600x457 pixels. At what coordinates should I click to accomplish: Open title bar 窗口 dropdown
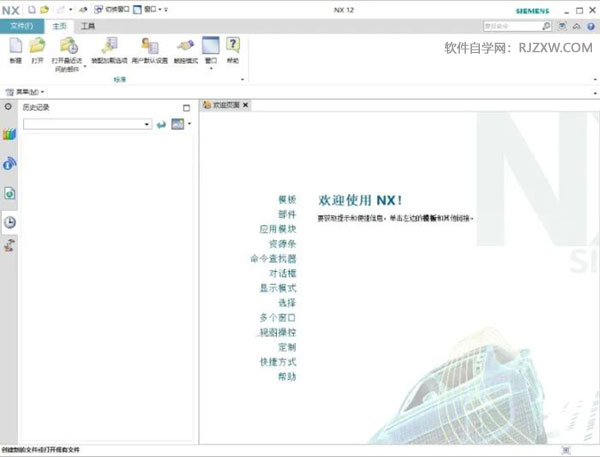coord(148,9)
